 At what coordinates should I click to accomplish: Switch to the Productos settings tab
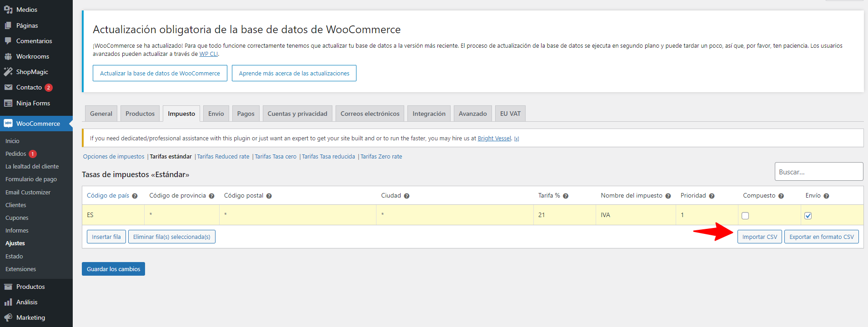(x=140, y=114)
